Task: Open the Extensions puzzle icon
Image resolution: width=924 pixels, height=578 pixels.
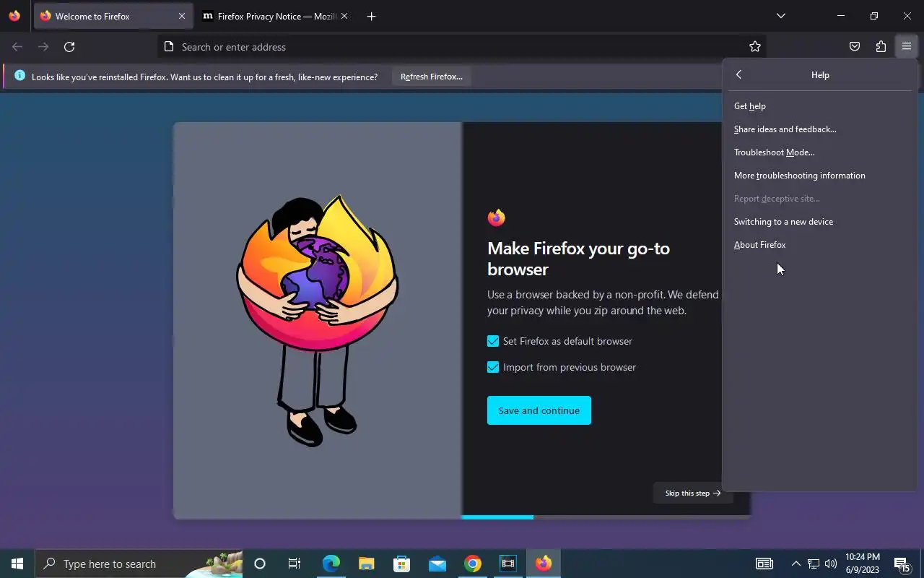Action: (x=881, y=47)
